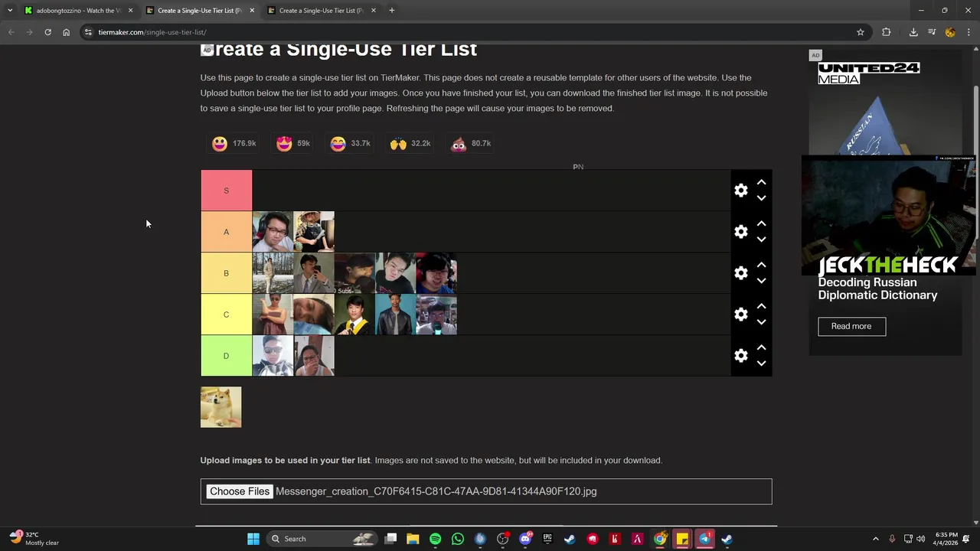React with heart-eyes emoji 59k
This screenshot has height=551, width=980.
[293, 144]
